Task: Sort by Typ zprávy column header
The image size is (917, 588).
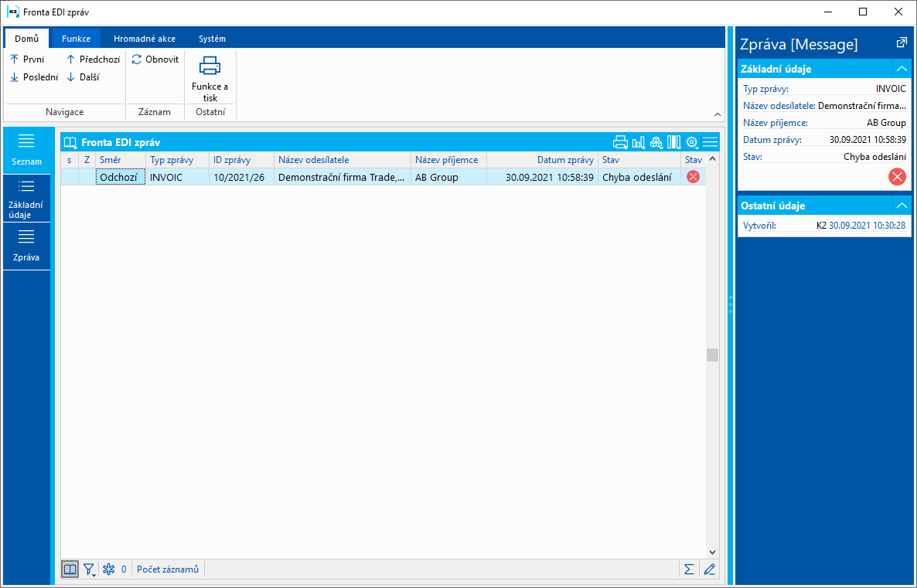Action: 177,160
